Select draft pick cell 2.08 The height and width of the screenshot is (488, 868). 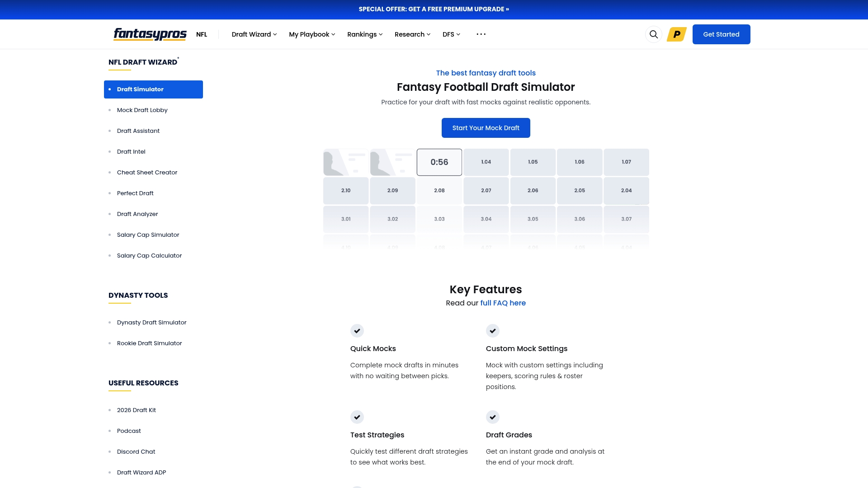click(x=439, y=191)
